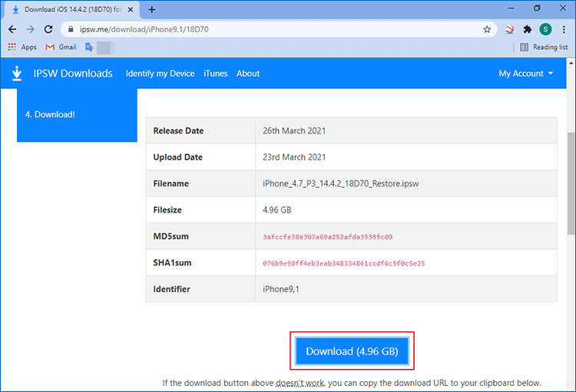576x392 pixels.
Task: Click the SHA1sum row label
Action: [x=172, y=263]
